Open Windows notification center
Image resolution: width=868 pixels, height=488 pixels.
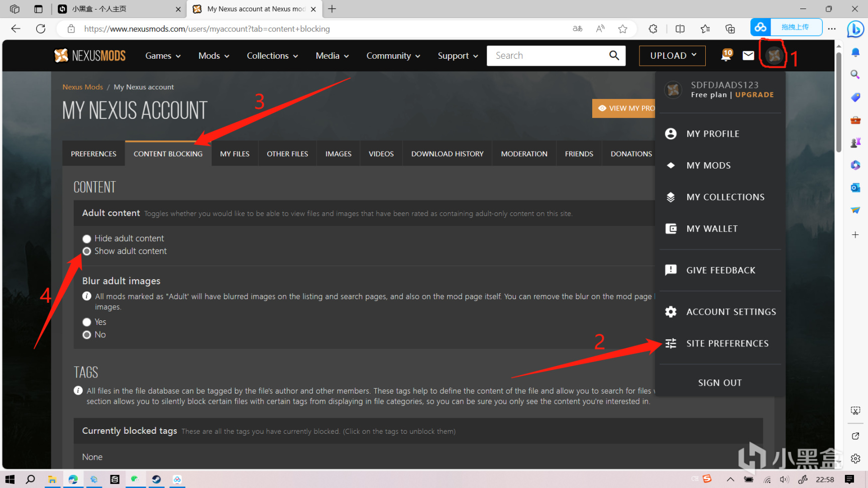tap(849, 479)
